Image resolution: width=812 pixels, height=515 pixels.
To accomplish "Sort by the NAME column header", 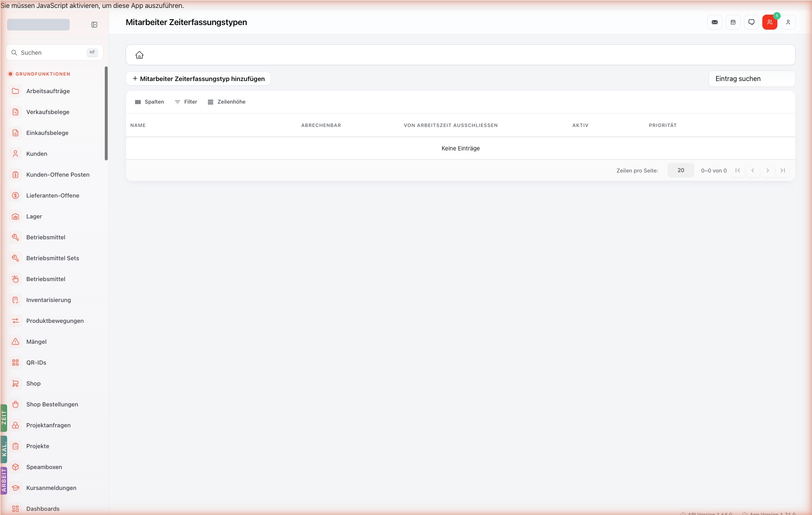I will 138,125.
